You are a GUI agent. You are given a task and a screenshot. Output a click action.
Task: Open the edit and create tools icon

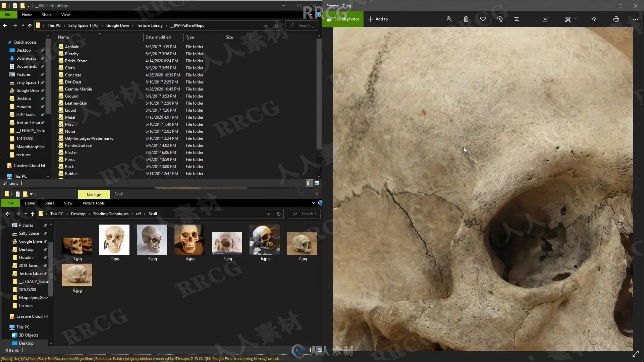click(x=568, y=19)
